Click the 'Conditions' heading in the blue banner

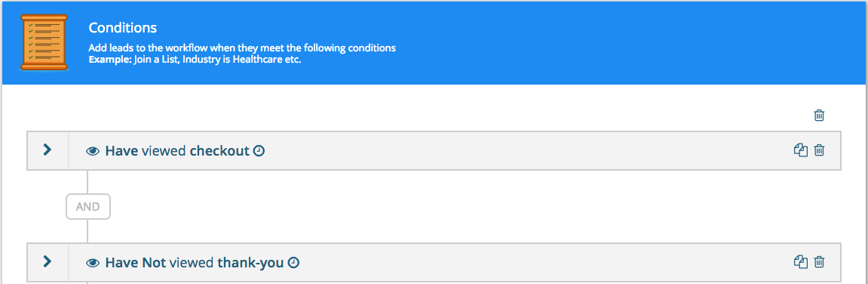tap(123, 27)
